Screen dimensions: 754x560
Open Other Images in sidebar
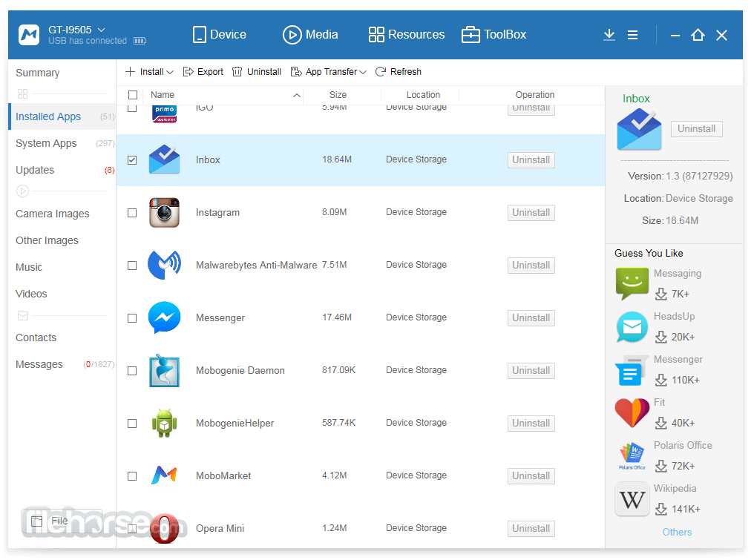pos(47,240)
